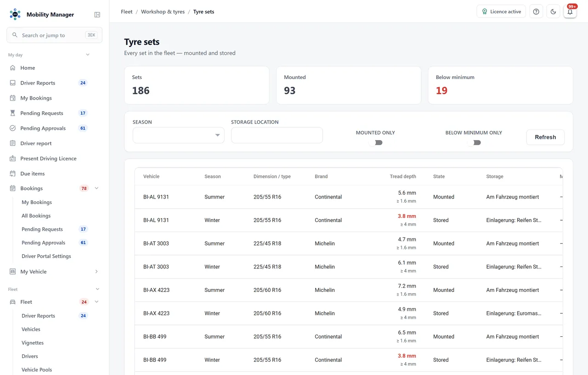Click the Search or jump to box
Viewport: 588px width, 375px height.
pos(54,35)
